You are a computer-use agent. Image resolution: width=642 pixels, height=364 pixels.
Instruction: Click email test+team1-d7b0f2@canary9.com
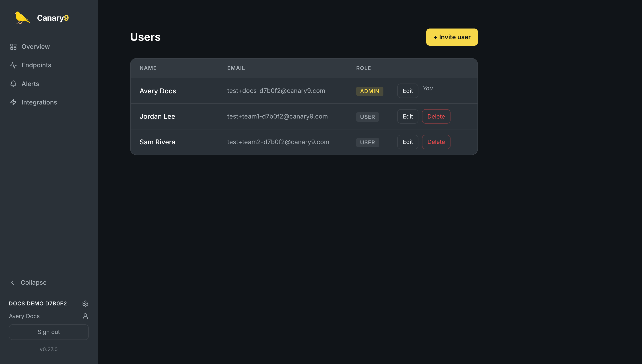277,117
